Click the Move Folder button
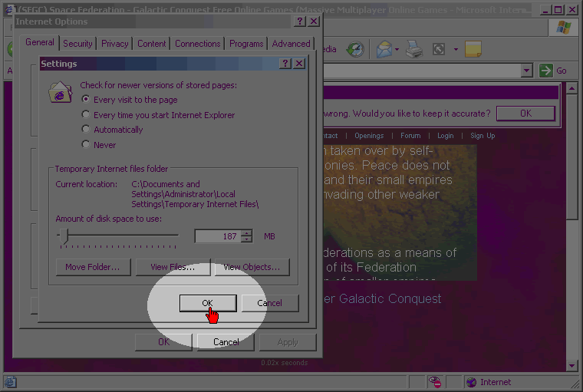 92,267
